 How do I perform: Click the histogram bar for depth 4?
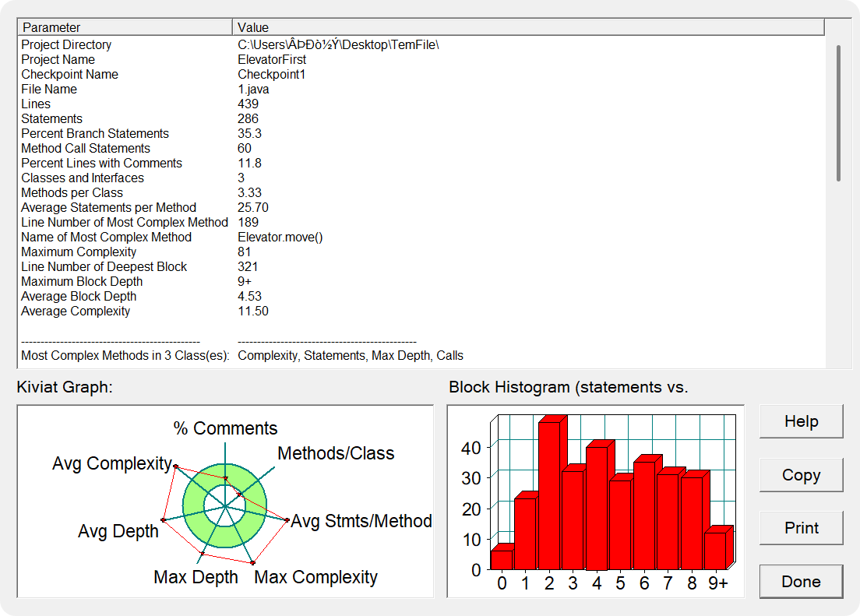tap(597, 508)
